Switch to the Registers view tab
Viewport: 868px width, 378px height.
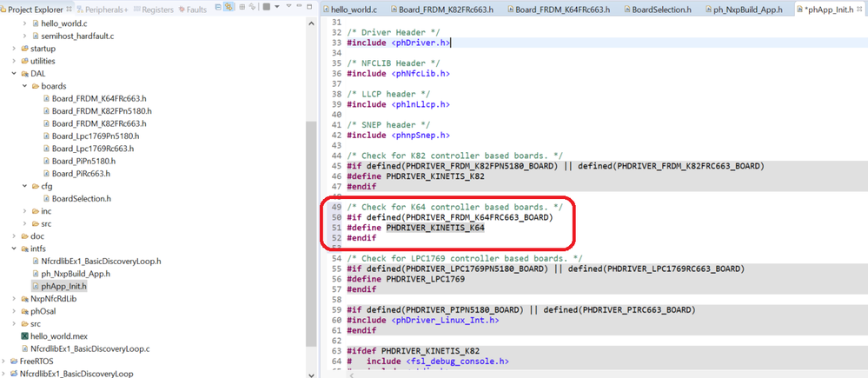click(x=153, y=10)
